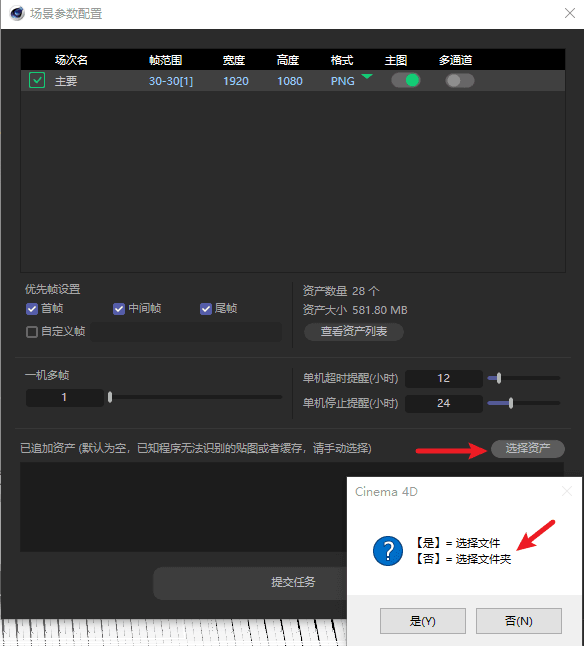Image resolution: width=584 pixels, height=646 pixels.
Task: Click the 格式 column header
Action: coord(342,60)
